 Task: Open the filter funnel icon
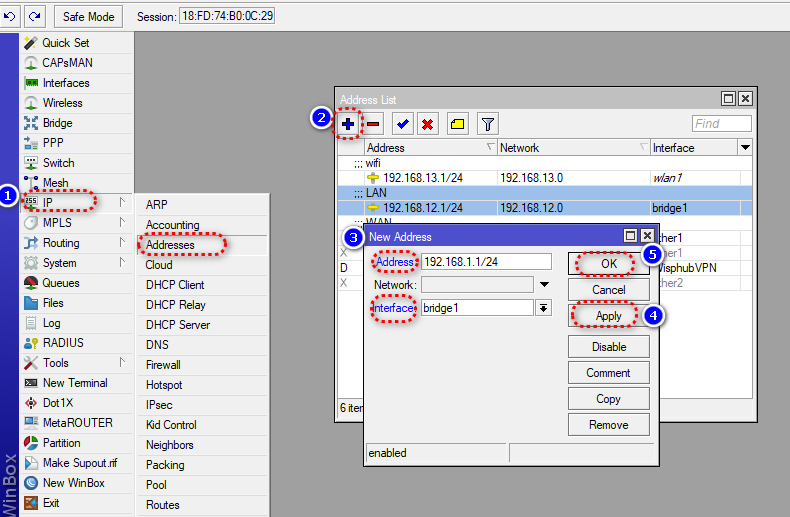tap(487, 124)
